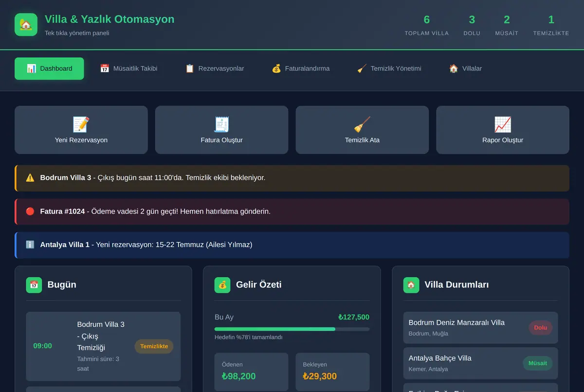Screen dimensions: 584x392
Task: Click the red circle icon on Fatura #1024 alert
Action: pyautogui.click(x=30, y=212)
